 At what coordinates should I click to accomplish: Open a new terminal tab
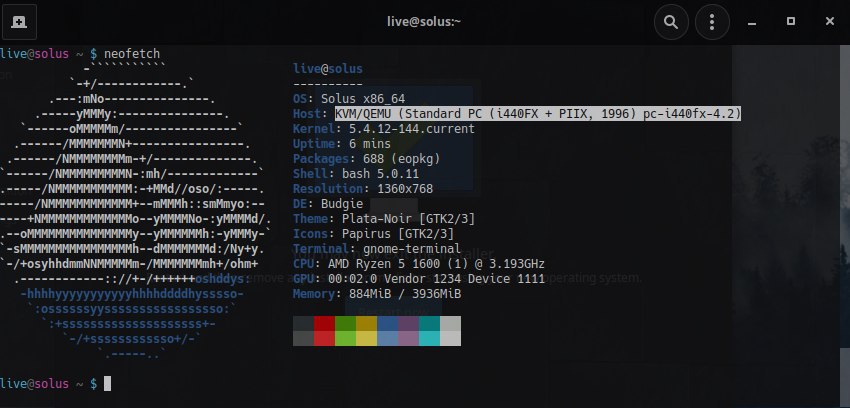click(19, 22)
